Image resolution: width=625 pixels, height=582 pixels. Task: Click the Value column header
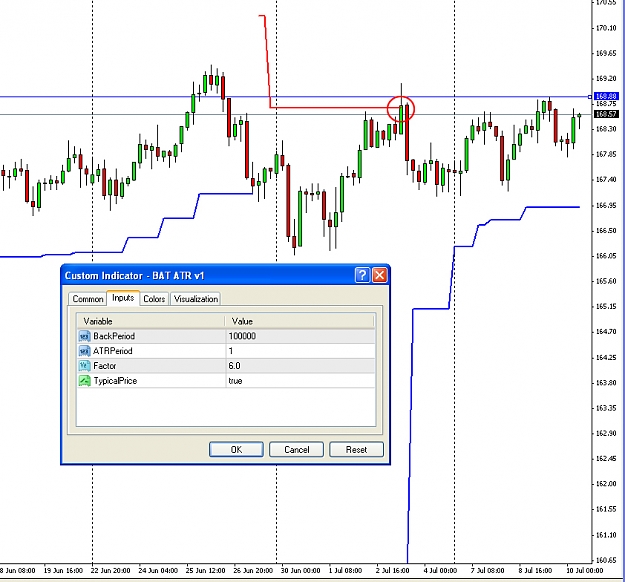click(300, 321)
